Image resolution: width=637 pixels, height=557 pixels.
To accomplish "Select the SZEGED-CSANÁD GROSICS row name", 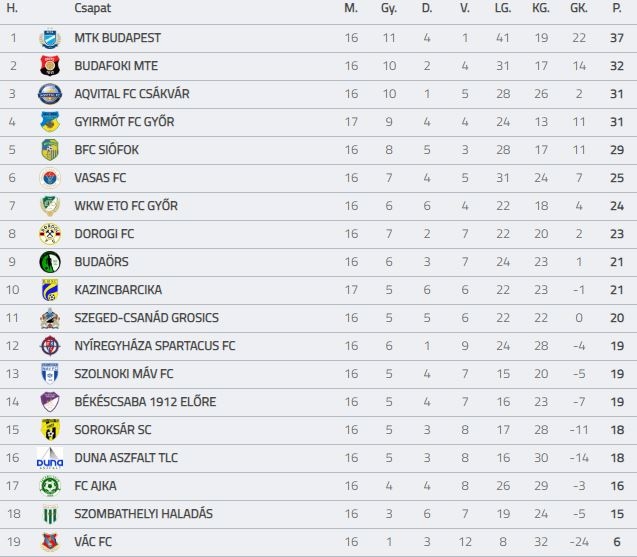I will (146, 318).
